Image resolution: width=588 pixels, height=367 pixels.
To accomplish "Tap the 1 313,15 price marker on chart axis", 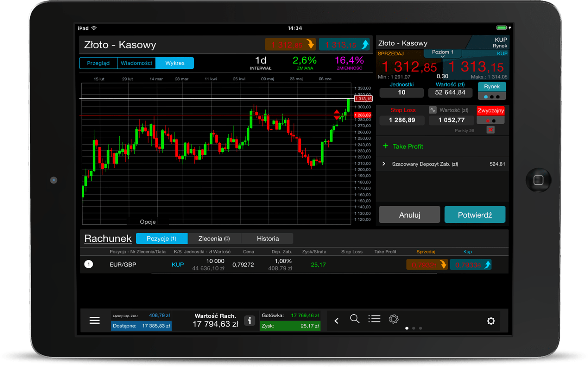I will [363, 99].
